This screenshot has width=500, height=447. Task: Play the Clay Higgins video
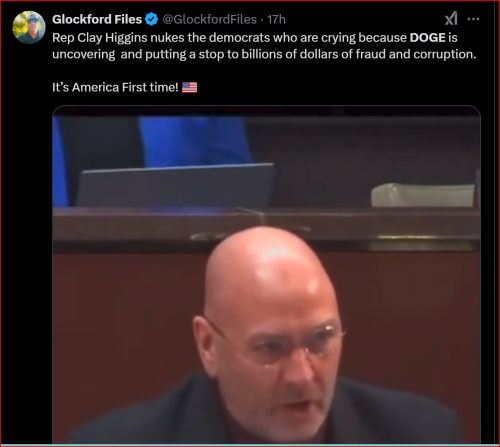pyautogui.click(x=266, y=275)
